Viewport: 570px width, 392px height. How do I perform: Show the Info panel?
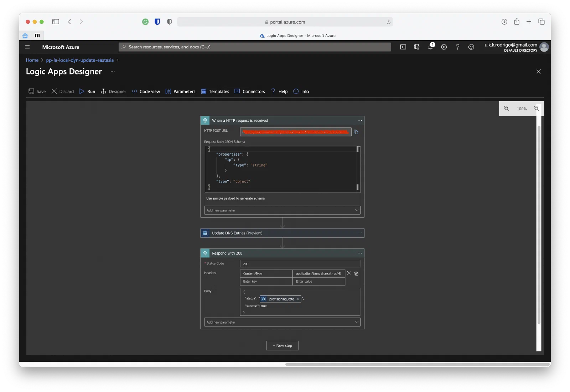[x=301, y=92]
